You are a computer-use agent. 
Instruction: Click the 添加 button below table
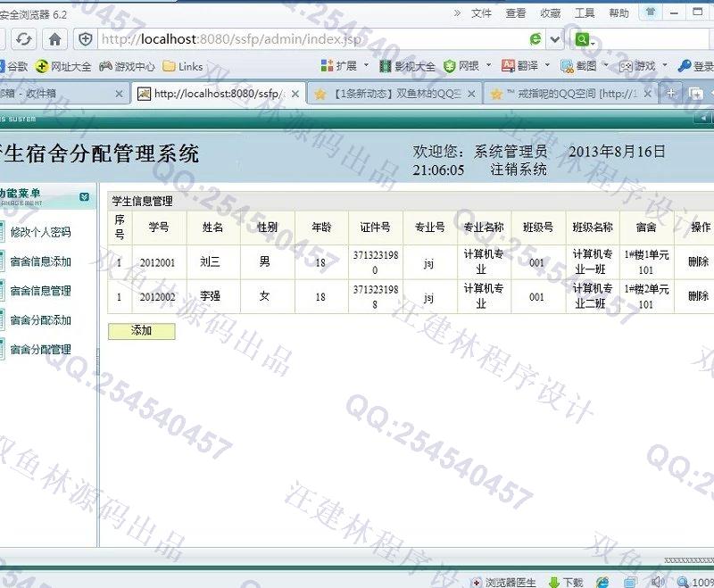[x=142, y=331]
